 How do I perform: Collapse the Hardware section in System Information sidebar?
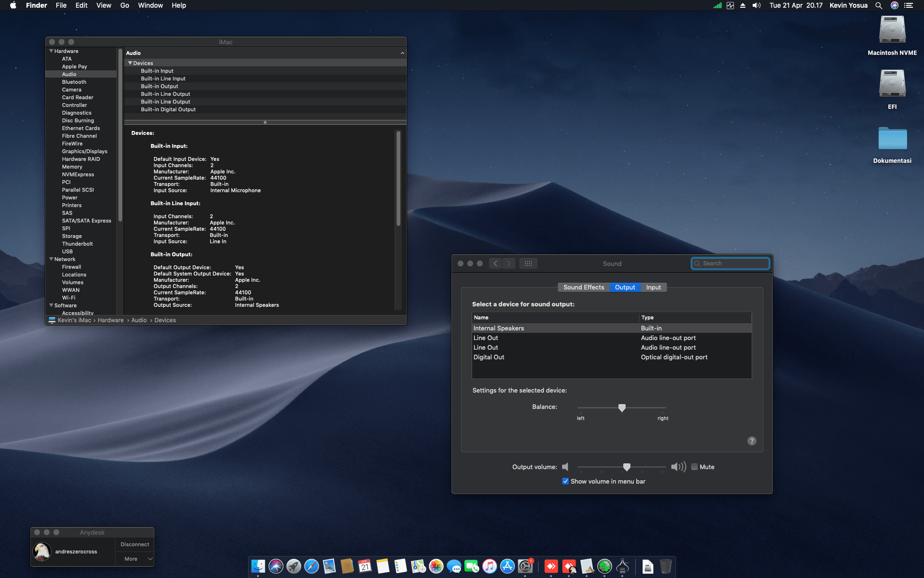pyautogui.click(x=51, y=51)
